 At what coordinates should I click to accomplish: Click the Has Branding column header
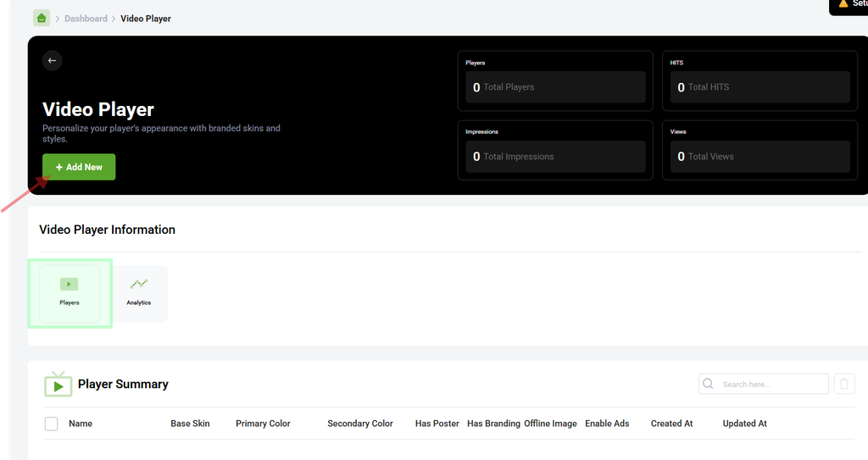pyautogui.click(x=494, y=424)
